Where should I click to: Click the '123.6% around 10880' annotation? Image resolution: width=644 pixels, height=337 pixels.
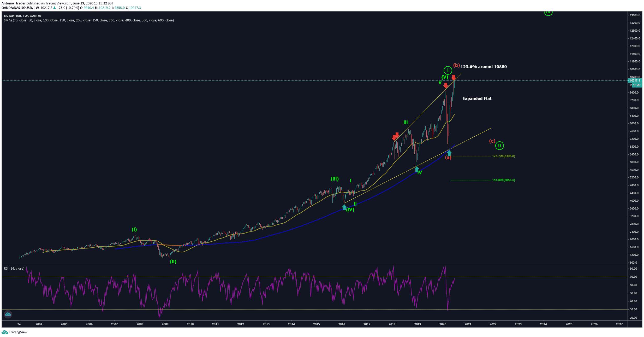[x=484, y=67]
